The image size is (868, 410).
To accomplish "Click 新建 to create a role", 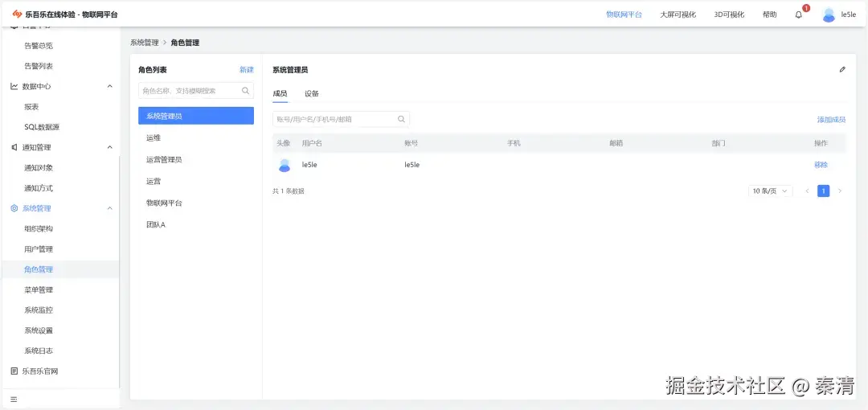I will click(247, 70).
